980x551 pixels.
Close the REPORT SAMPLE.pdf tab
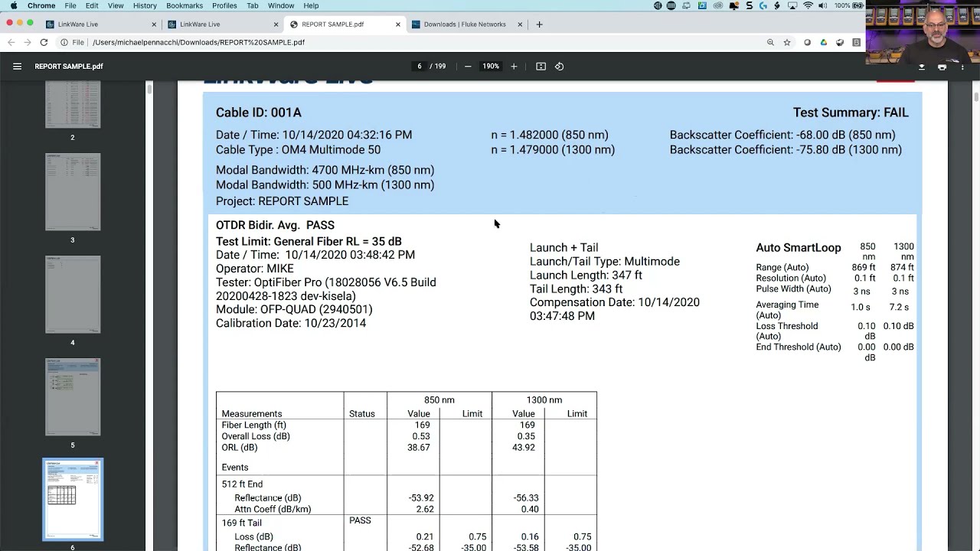point(398,24)
